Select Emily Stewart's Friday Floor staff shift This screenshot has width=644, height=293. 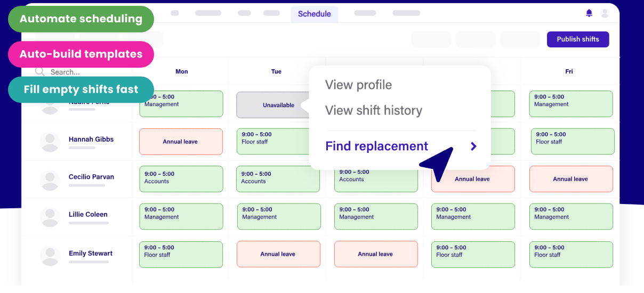tap(570, 254)
